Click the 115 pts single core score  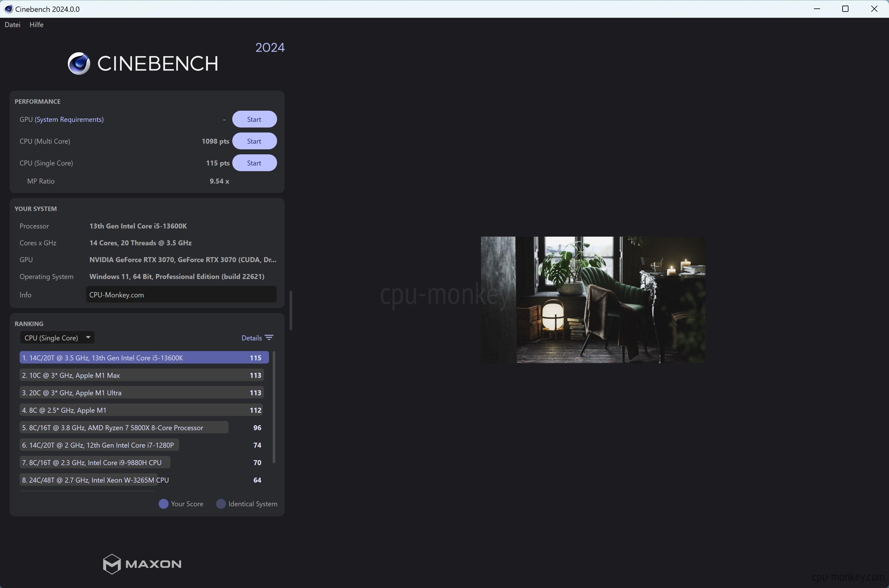[218, 163]
